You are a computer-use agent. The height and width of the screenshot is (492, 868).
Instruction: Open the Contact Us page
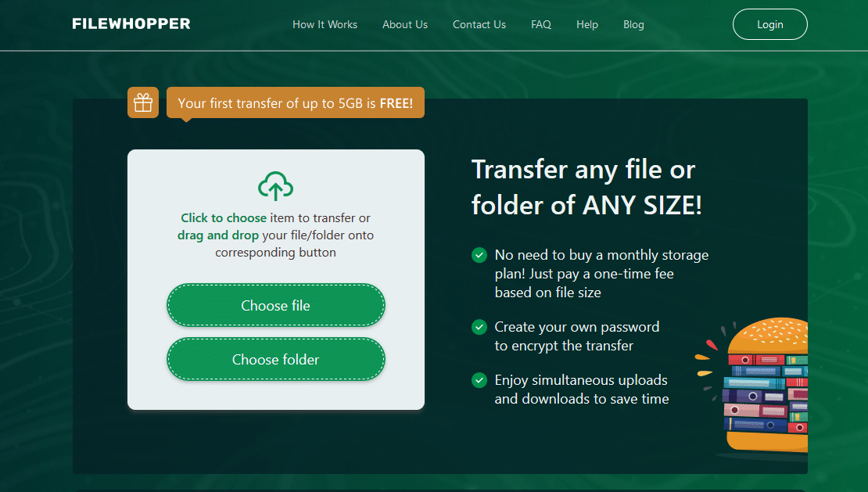(x=479, y=24)
